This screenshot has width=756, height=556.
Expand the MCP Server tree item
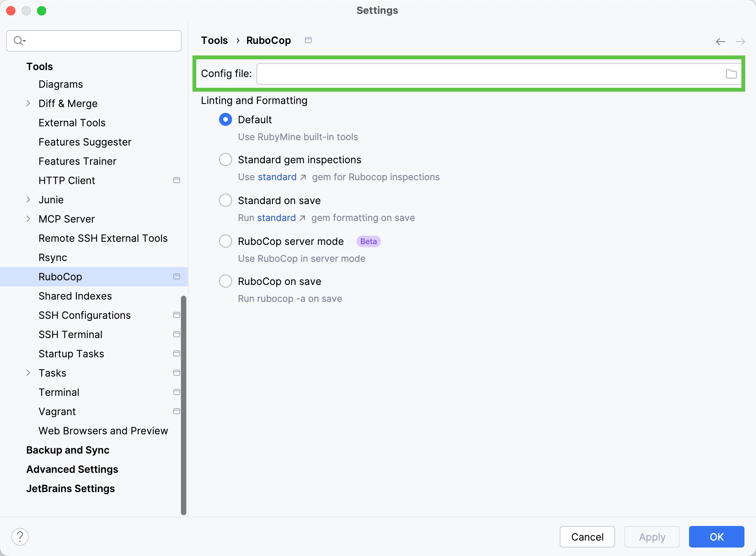click(x=28, y=219)
